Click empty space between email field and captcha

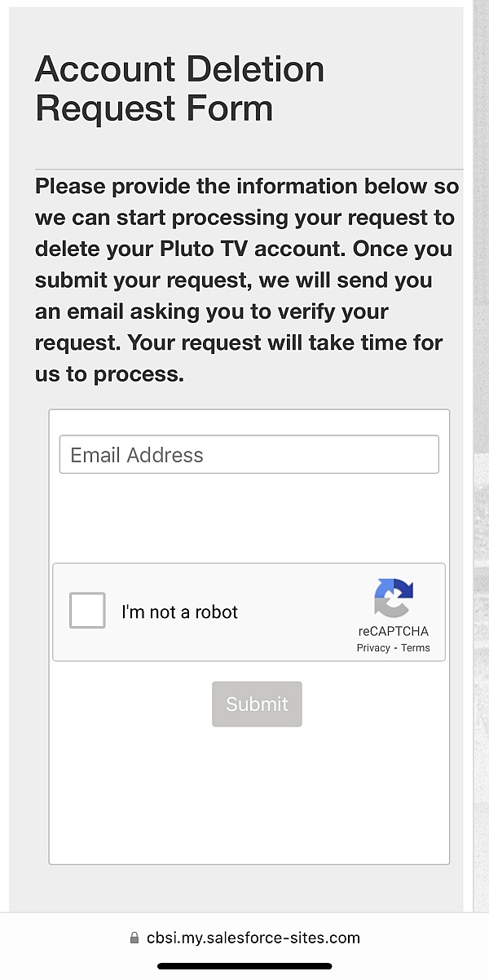(249, 518)
